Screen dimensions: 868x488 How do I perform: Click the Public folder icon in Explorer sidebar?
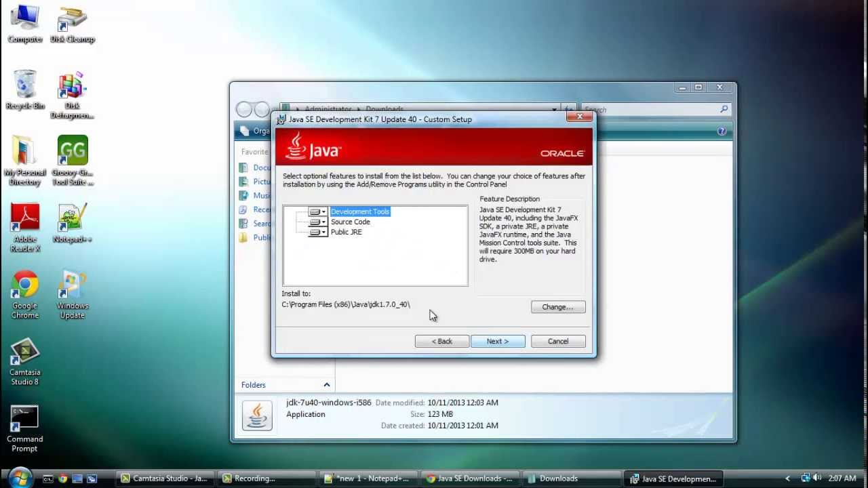pos(243,237)
